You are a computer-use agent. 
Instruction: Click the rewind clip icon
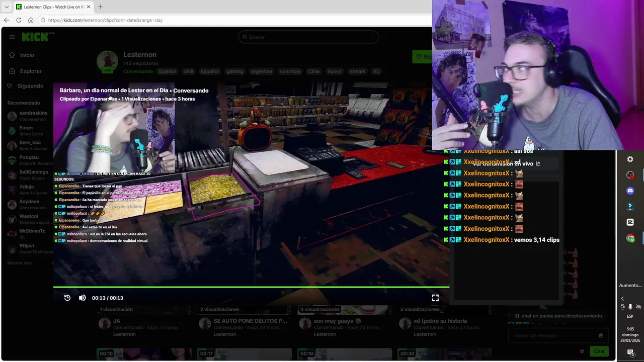(x=67, y=298)
